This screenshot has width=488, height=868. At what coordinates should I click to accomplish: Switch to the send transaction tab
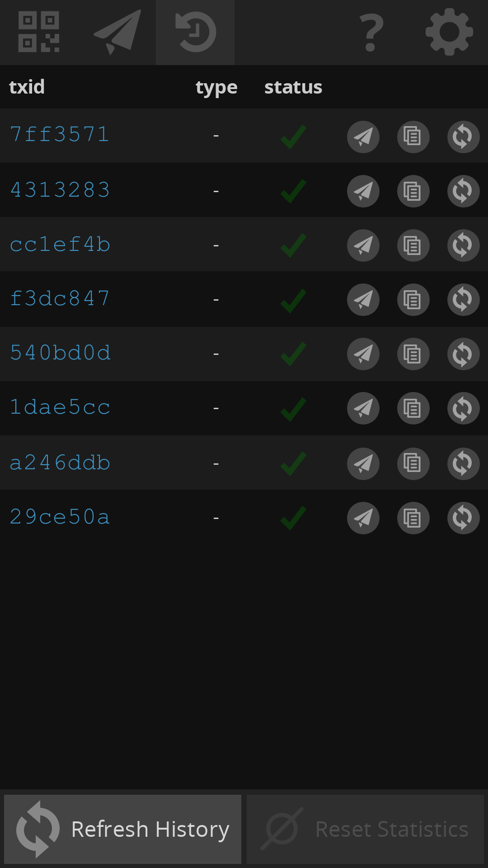(117, 32)
